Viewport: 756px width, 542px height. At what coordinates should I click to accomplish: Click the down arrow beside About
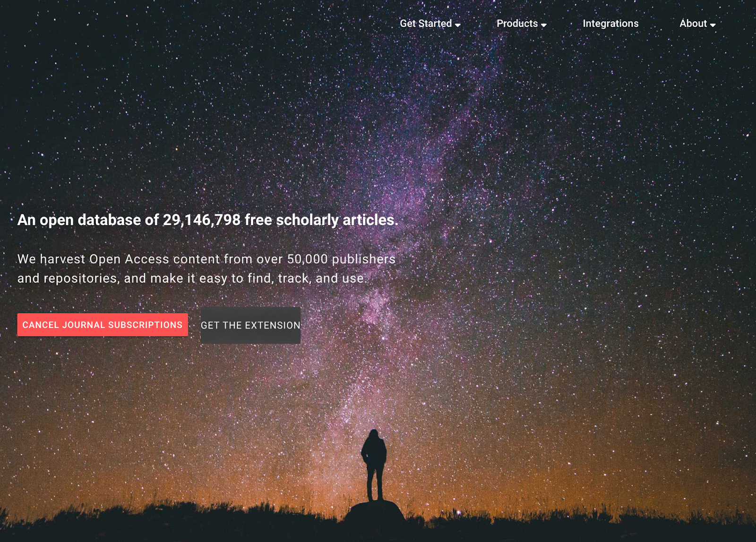click(713, 25)
